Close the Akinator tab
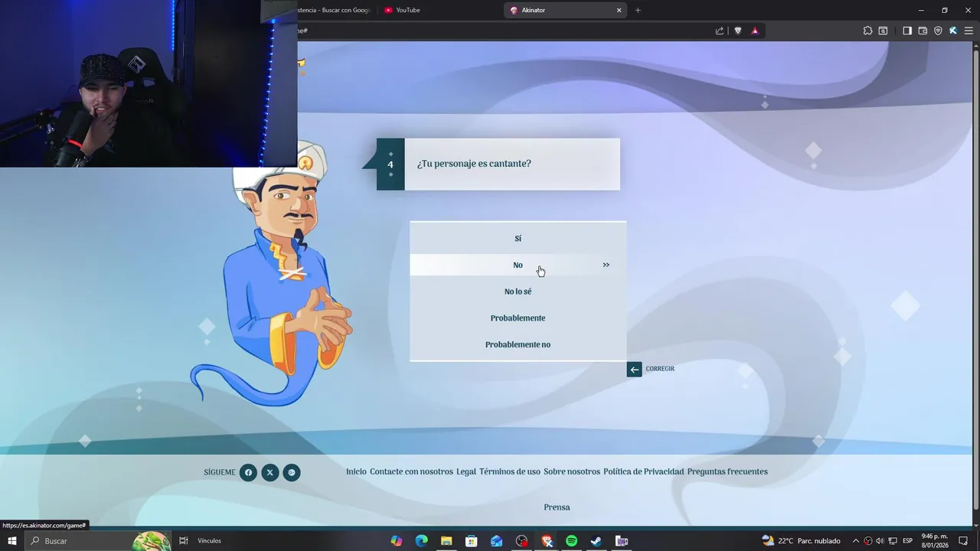Viewport: 980px width, 551px height. click(619, 10)
